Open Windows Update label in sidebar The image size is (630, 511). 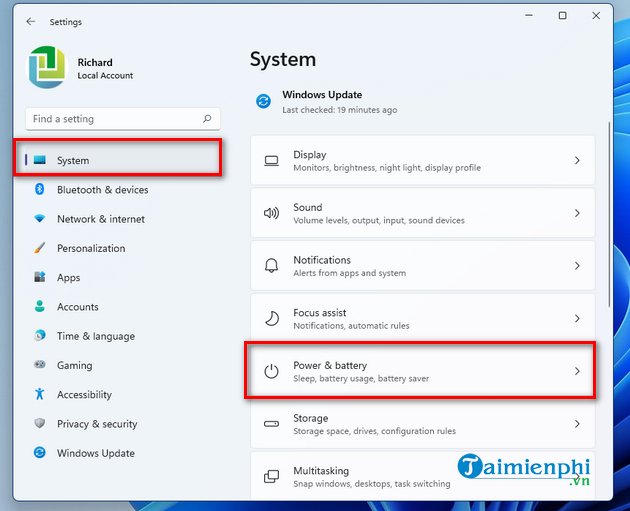coord(96,454)
